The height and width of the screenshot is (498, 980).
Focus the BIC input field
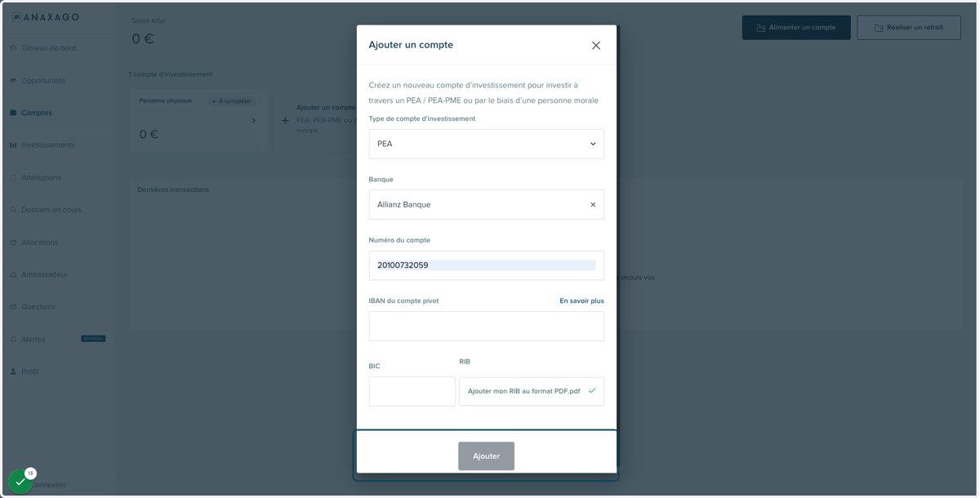tap(412, 392)
